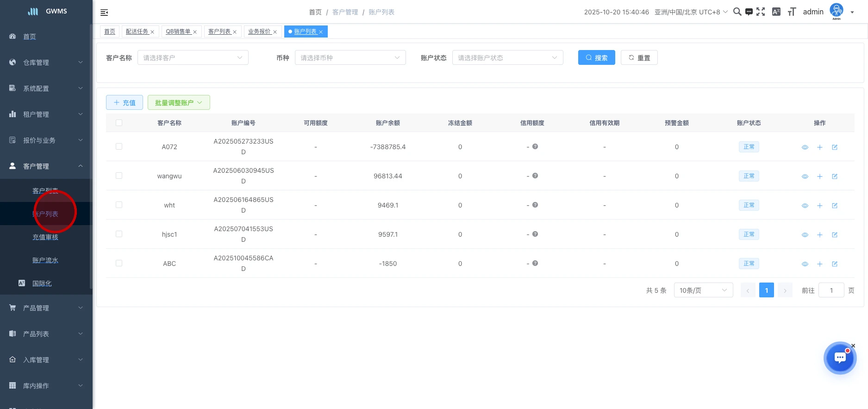
Task: Check the wht account row checkbox
Action: click(119, 205)
